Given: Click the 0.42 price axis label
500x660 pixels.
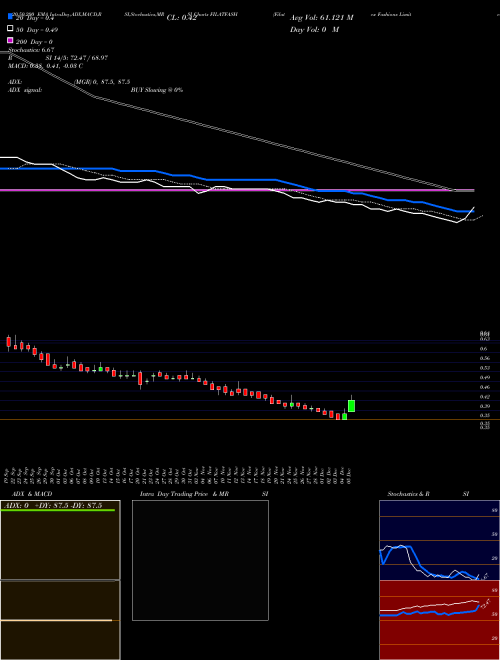Looking at the screenshot, I should tap(484, 397).
